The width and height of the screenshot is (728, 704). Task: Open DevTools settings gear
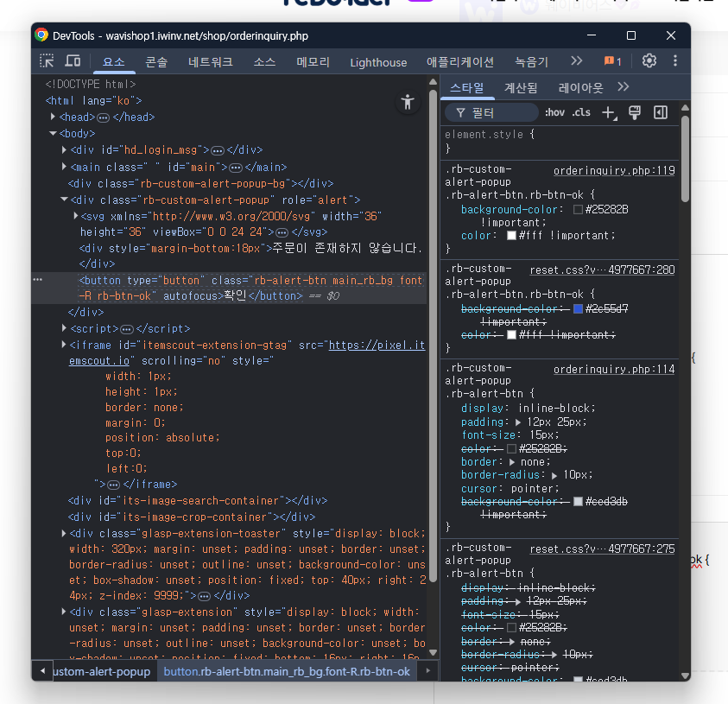point(649,60)
